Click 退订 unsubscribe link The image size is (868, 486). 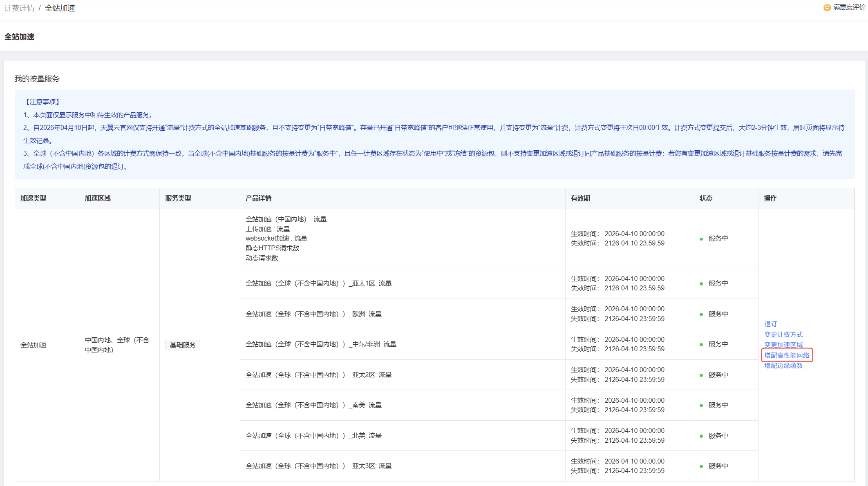click(x=770, y=324)
